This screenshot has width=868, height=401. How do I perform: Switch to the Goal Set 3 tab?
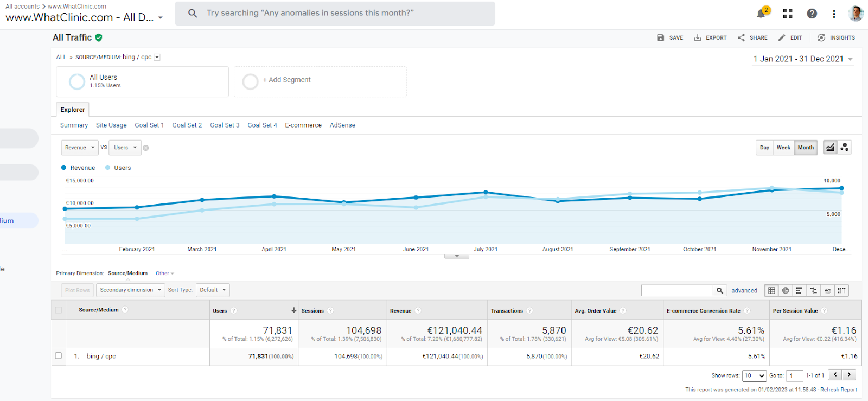(225, 125)
